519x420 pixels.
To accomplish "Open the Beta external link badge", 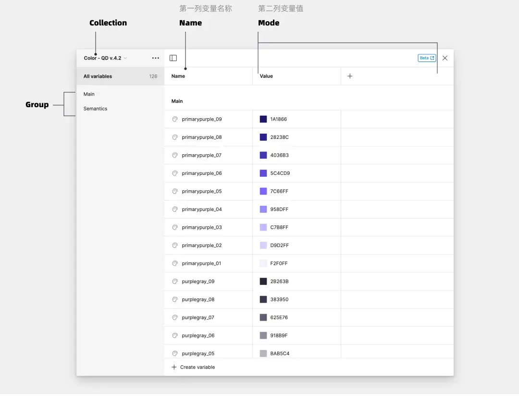I will 427,58.
